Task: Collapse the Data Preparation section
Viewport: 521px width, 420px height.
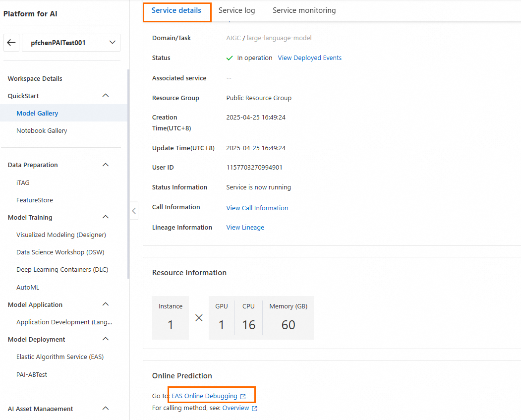Action: point(106,165)
